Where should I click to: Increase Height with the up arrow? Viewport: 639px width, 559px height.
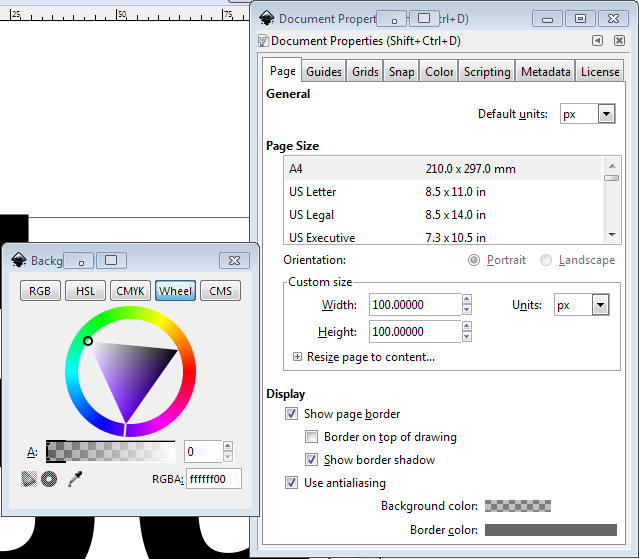467,326
